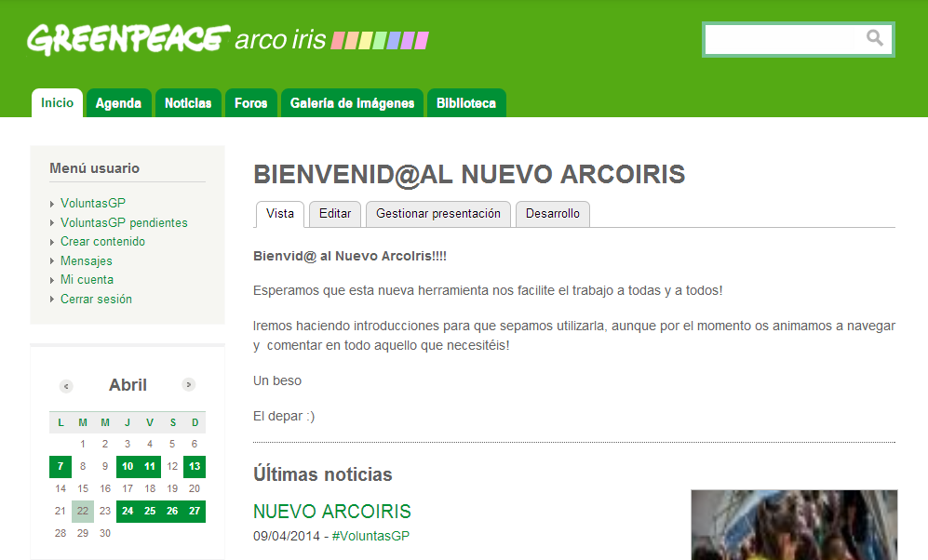Click the Menú usuario heading
The width and height of the screenshot is (928, 560).
(x=95, y=168)
